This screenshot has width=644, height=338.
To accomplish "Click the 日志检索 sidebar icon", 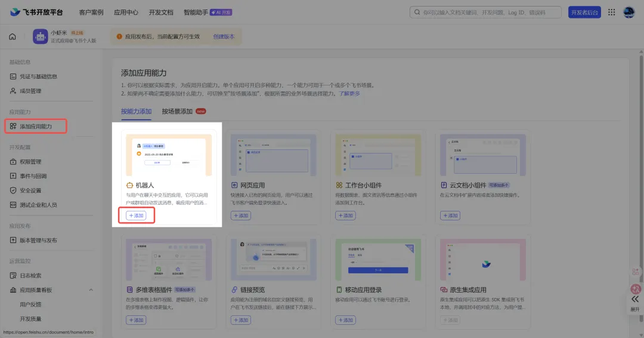I will [13, 275].
